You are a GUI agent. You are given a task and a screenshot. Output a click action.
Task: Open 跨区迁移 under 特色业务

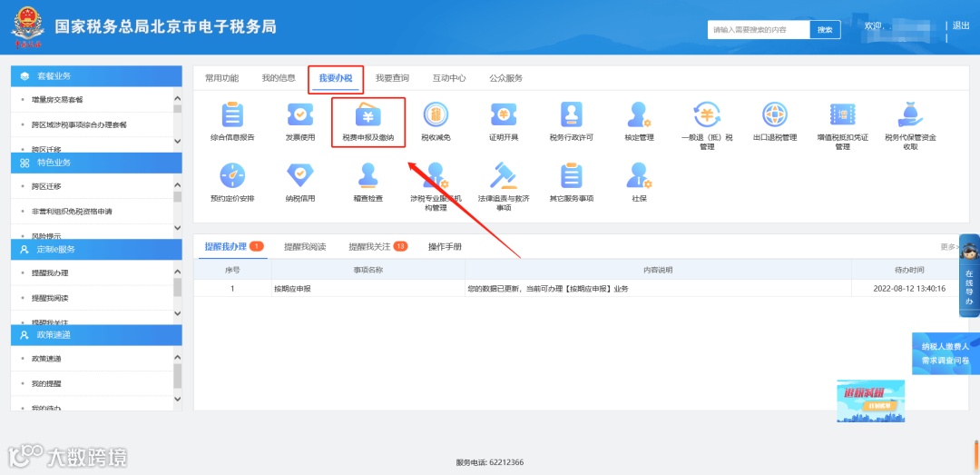coord(46,186)
